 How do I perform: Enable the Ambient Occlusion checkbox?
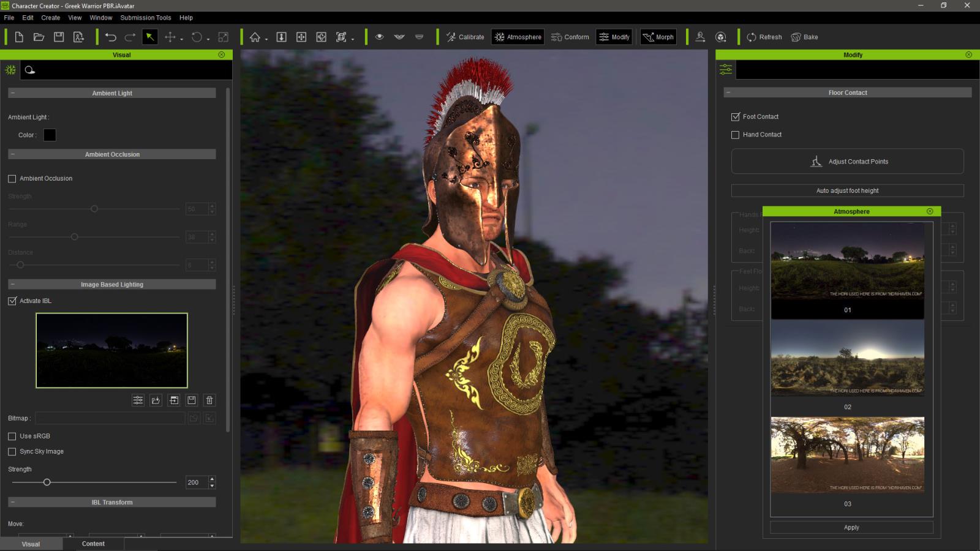coord(12,179)
